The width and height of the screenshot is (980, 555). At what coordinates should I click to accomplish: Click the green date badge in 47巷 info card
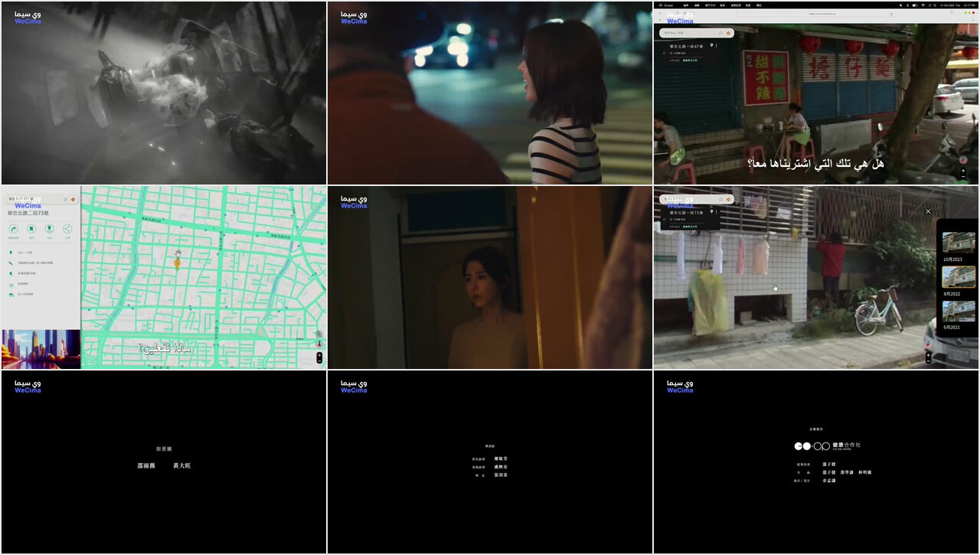pos(690,60)
